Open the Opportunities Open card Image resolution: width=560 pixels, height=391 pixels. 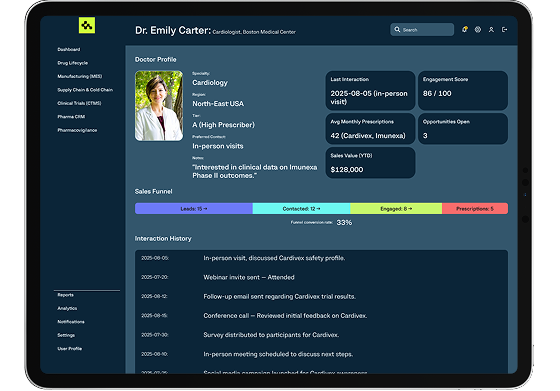click(463, 129)
